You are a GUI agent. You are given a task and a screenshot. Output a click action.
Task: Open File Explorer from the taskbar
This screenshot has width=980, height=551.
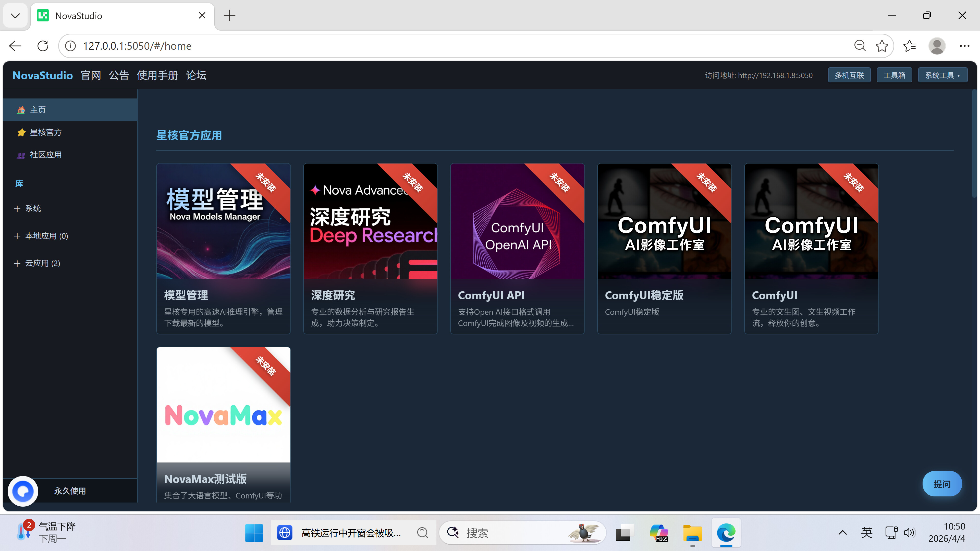692,533
